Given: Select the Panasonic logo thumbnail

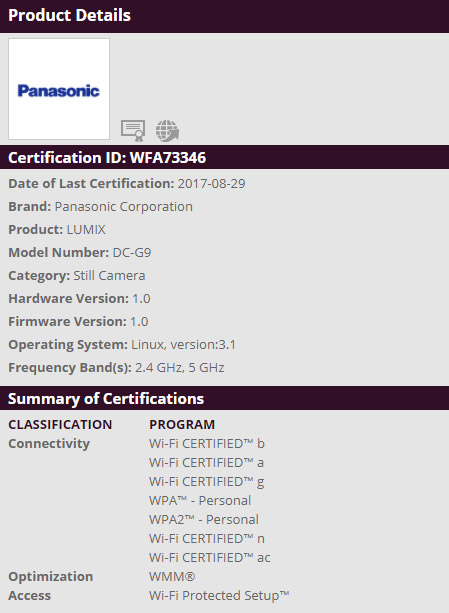Looking at the screenshot, I should click(x=59, y=89).
